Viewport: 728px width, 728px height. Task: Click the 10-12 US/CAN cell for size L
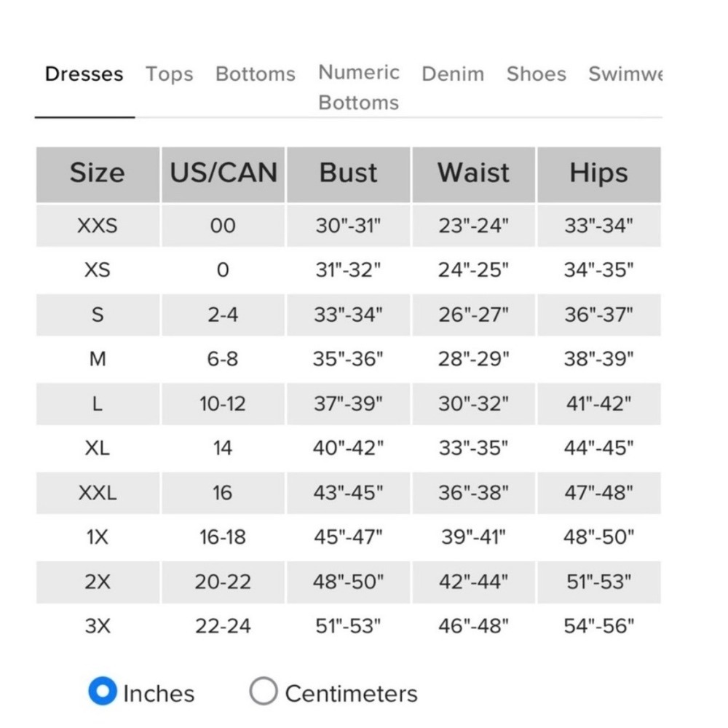(x=223, y=404)
